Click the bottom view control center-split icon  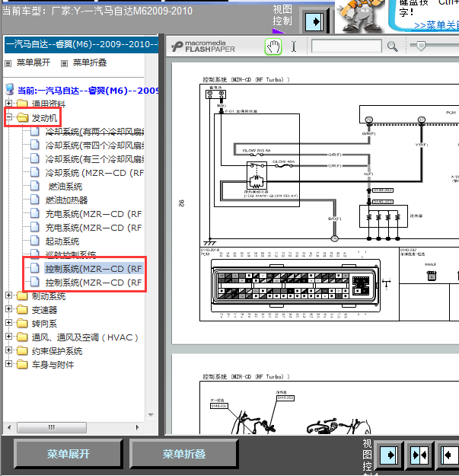pyautogui.click(x=419, y=455)
